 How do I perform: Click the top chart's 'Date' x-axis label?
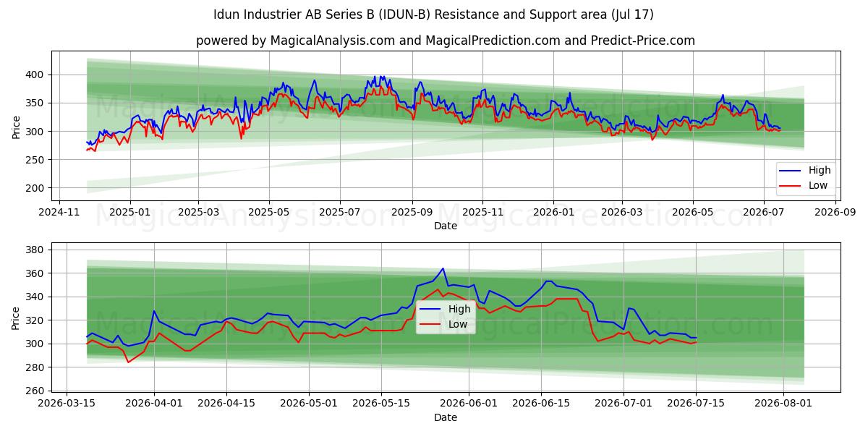[x=445, y=226]
